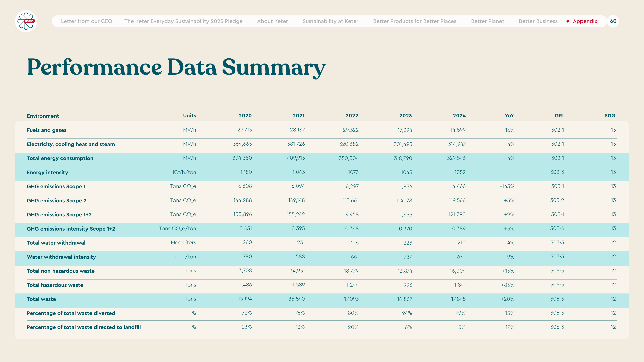Go to The Keter Everyday Sustainability 2025 Pledge
Viewport: 644px width, 362px height.
point(184,21)
